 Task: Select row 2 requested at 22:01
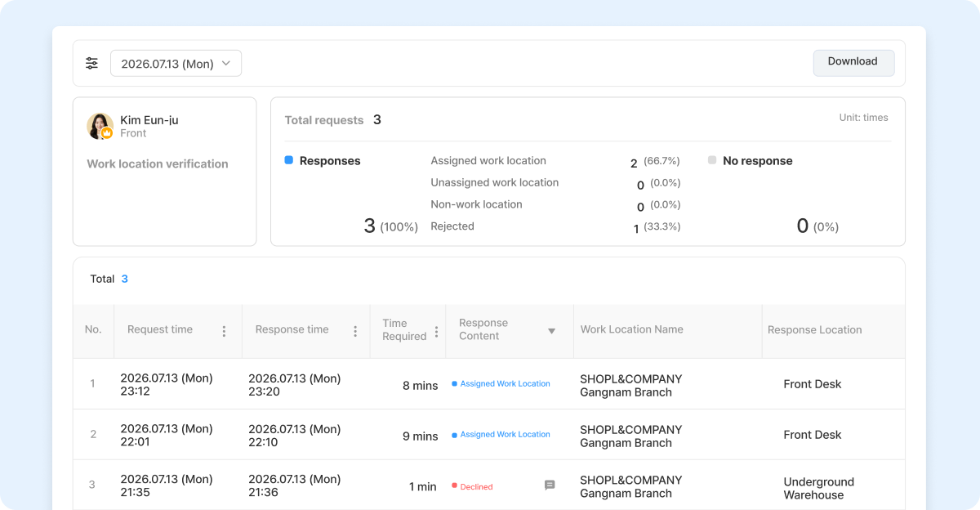[490, 436]
